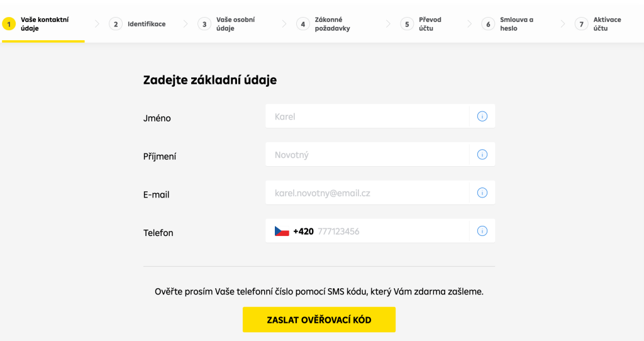Screen dimensions: 644x341
Task: Click the yellow step 1 circle
Action: [x=9, y=25]
